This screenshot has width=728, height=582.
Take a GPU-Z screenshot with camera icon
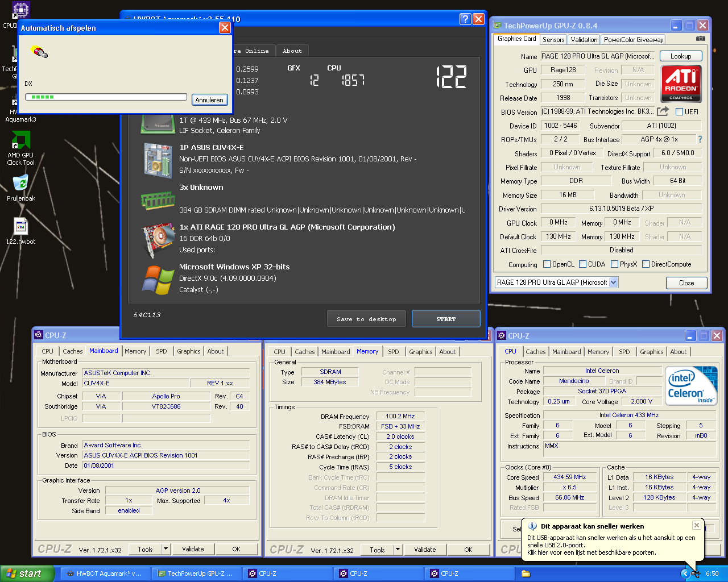click(x=700, y=38)
